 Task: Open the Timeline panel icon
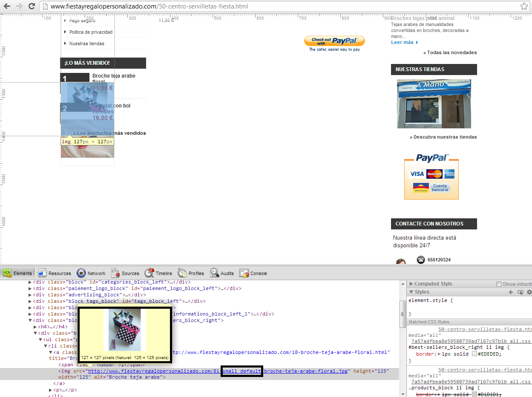tap(149, 273)
